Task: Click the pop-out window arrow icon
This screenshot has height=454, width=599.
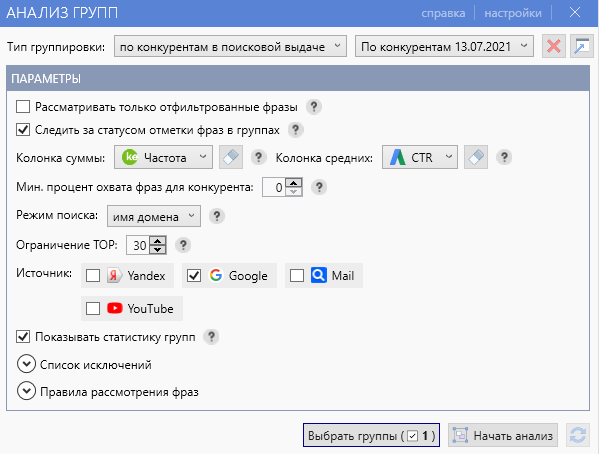Action: point(581,47)
